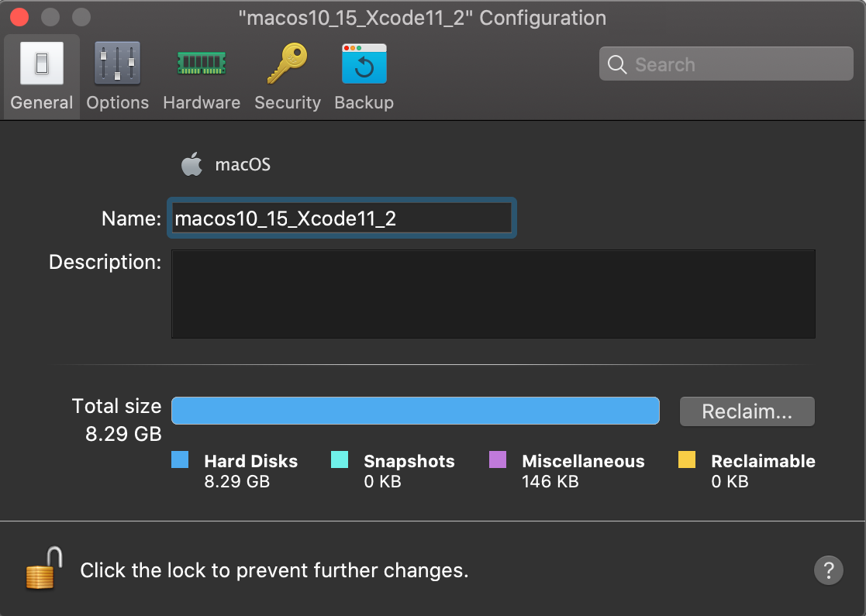The height and width of the screenshot is (616, 866).
Task: Click inside the Description text area
Action: 492,294
